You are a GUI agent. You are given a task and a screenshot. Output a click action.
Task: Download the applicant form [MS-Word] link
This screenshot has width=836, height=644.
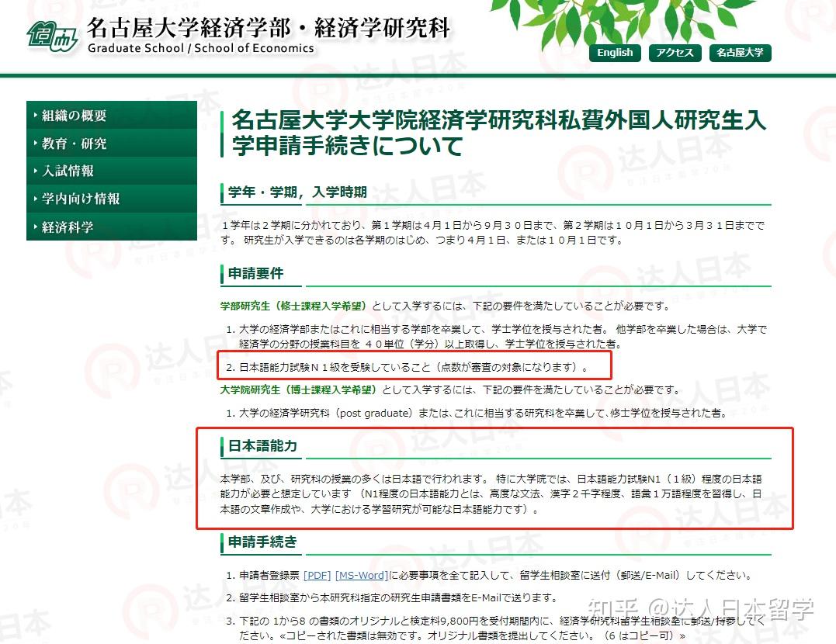pyautogui.click(x=362, y=576)
